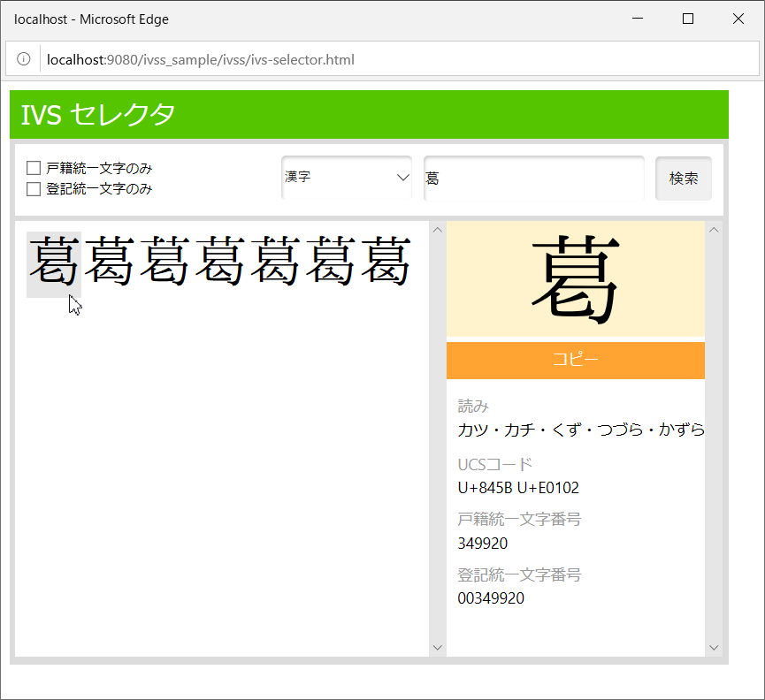Select the fifth 葛 variant glyph
The width and height of the screenshot is (765, 700).
tap(276, 262)
